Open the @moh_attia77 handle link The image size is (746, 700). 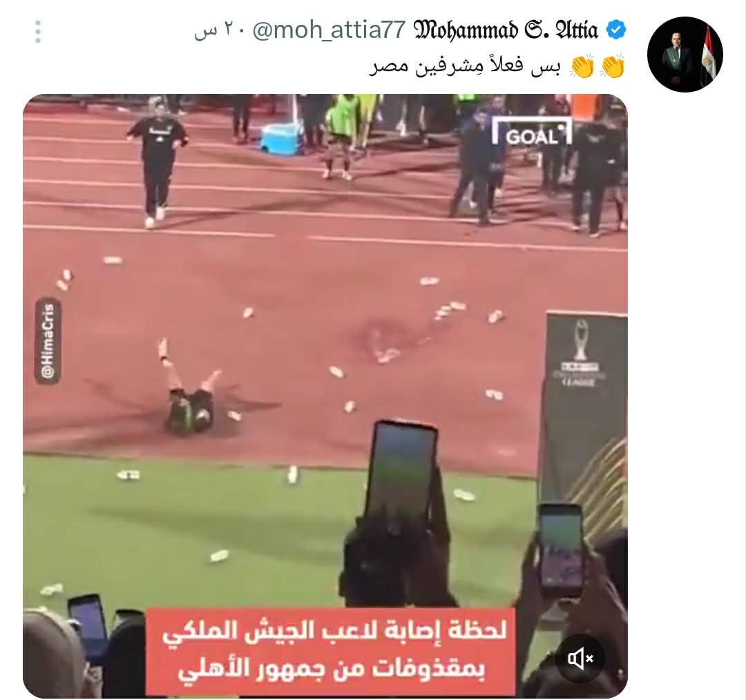(x=328, y=30)
